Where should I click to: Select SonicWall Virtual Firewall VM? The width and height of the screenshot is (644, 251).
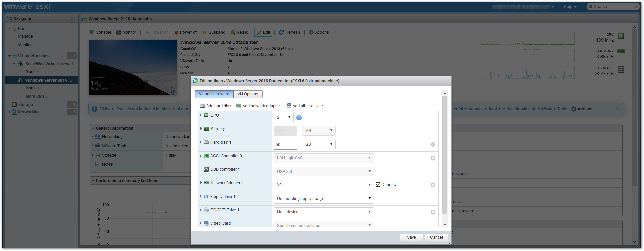pos(49,64)
